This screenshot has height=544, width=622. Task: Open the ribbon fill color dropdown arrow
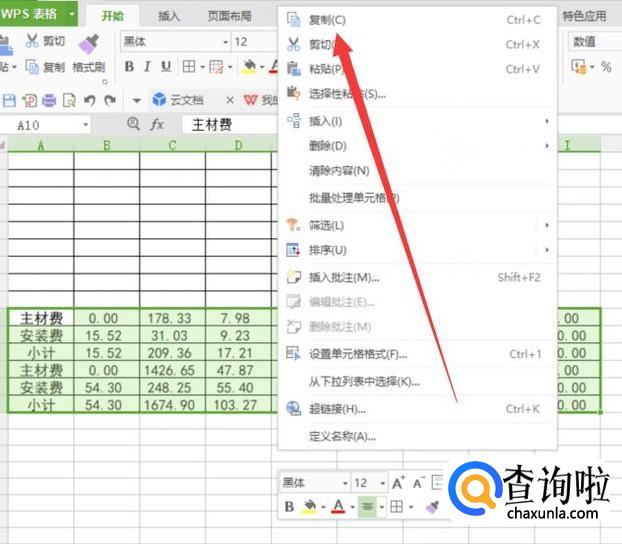pyautogui.click(x=262, y=67)
